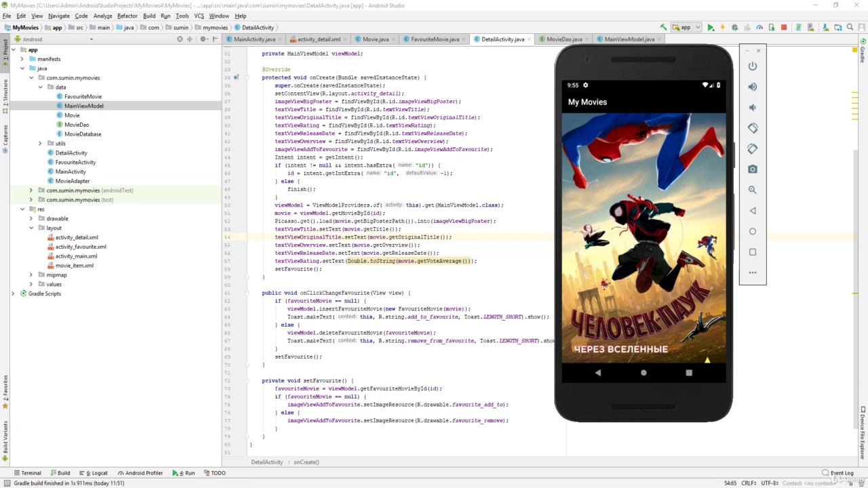The width and height of the screenshot is (868, 488).
Task: Tap the home button on the phone screen
Action: pos(644,373)
